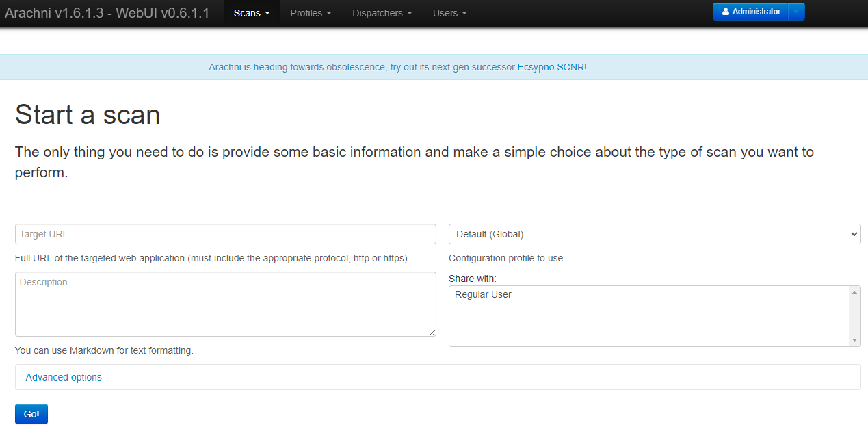Expand Advanced options

(64, 377)
